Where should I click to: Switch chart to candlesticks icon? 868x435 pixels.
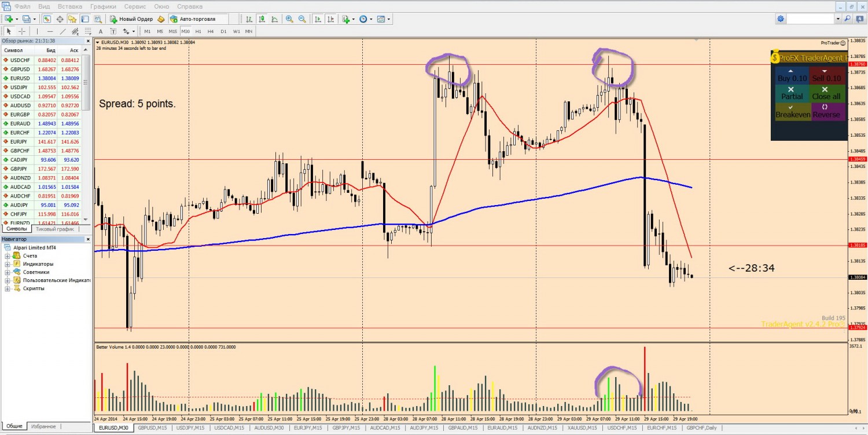coord(262,19)
